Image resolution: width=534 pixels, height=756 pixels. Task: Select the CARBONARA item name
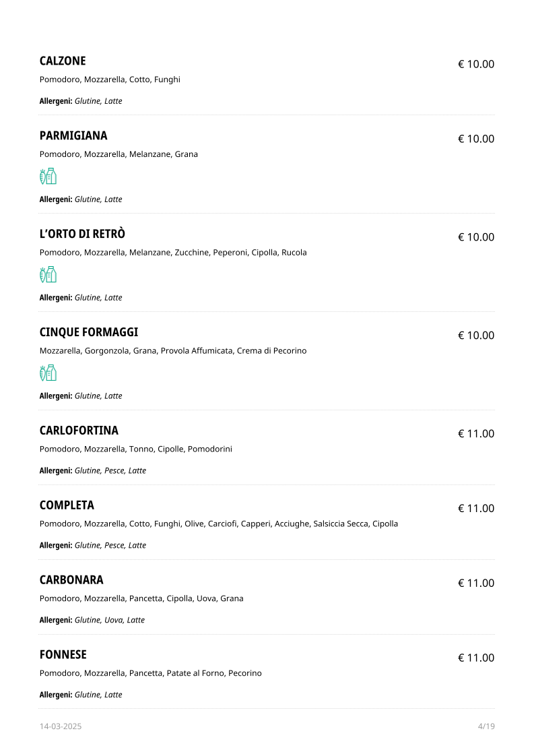[71, 580]
